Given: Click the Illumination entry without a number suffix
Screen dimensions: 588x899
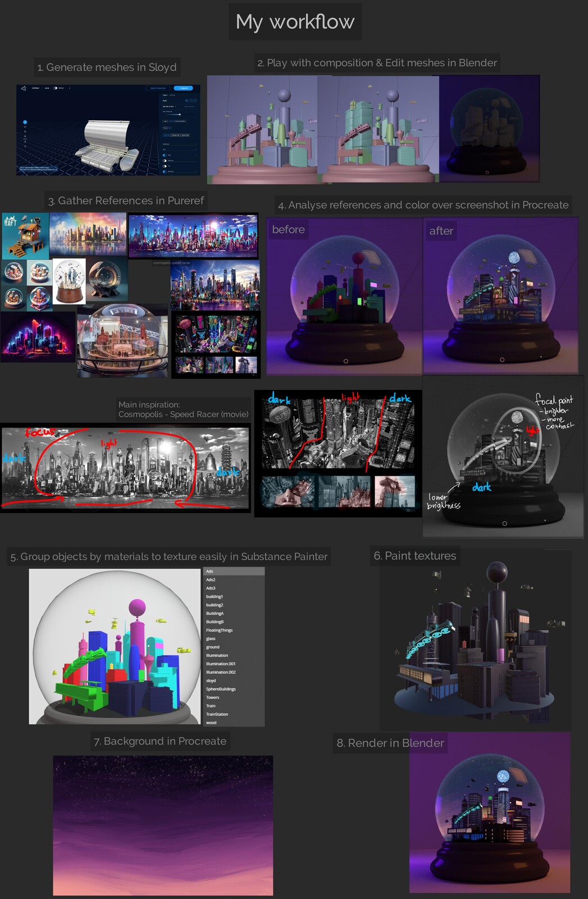Looking at the screenshot, I should coord(234,656).
